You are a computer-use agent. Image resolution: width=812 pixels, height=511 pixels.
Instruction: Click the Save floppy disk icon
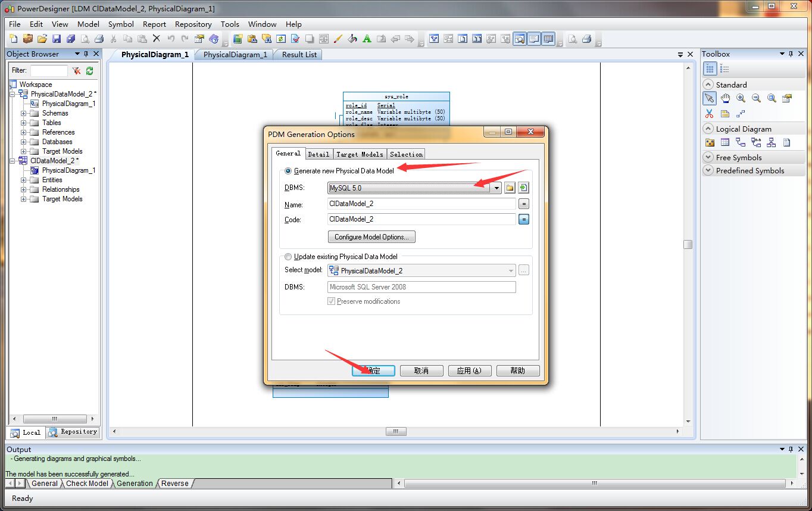coord(57,39)
